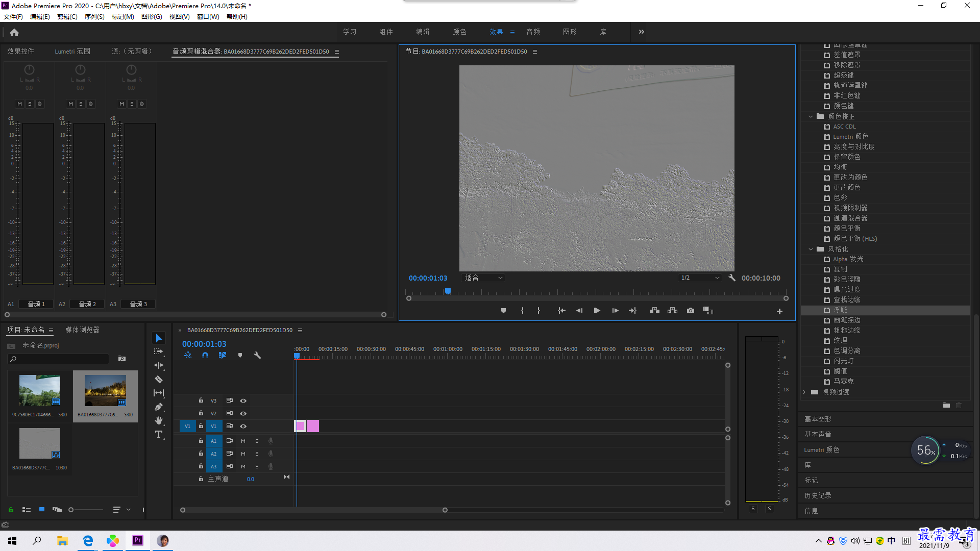Click Go to In point icon
The width and height of the screenshot is (980, 551).
click(561, 311)
